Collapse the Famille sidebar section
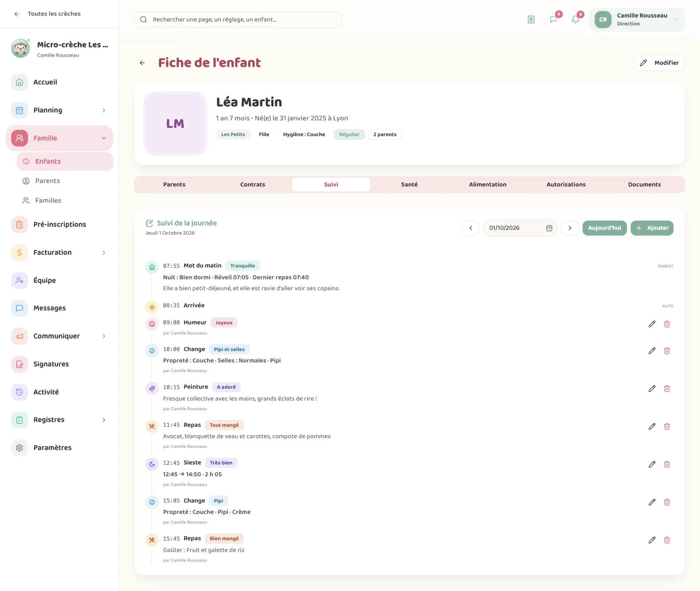 104,138
